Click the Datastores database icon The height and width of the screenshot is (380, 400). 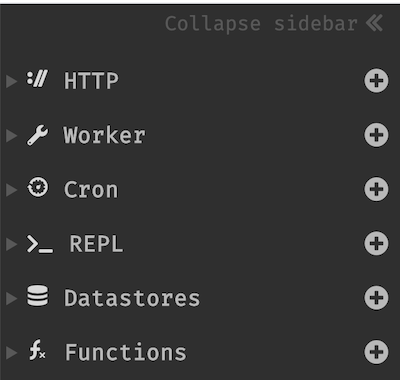point(37,295)
